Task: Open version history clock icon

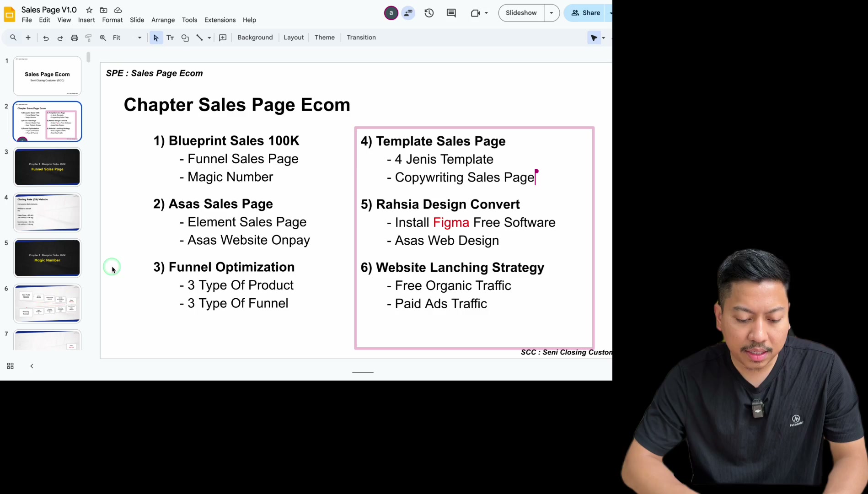Action: pos(429,13)
